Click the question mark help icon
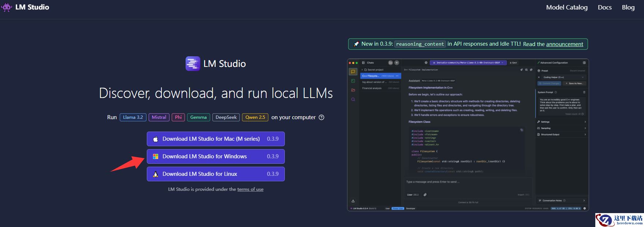 tap(321, 117)
